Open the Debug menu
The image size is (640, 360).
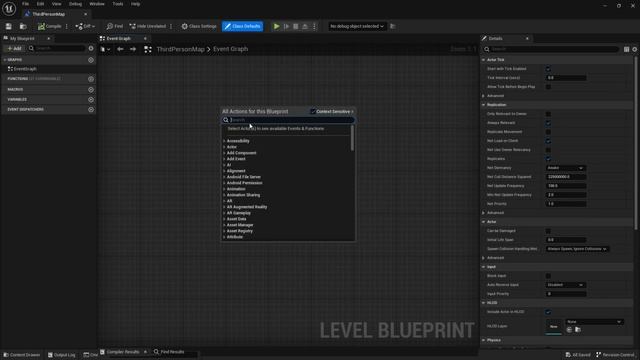(x=75, y=4)
